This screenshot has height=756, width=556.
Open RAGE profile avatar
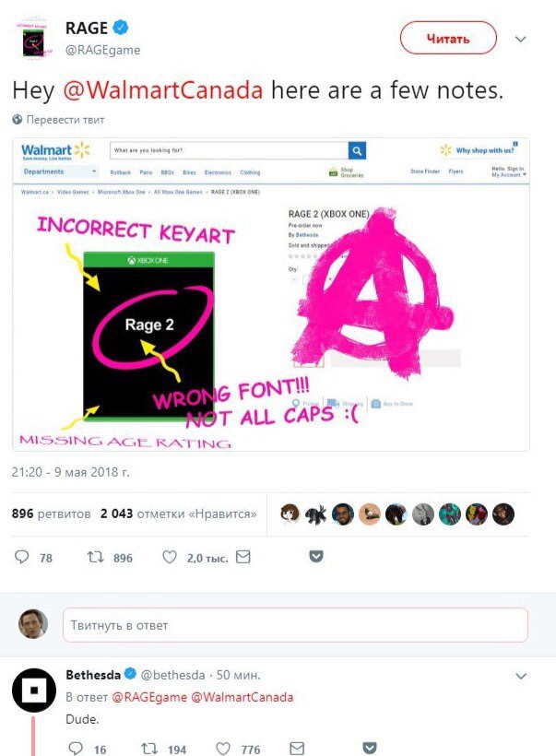tap(34, 39)
